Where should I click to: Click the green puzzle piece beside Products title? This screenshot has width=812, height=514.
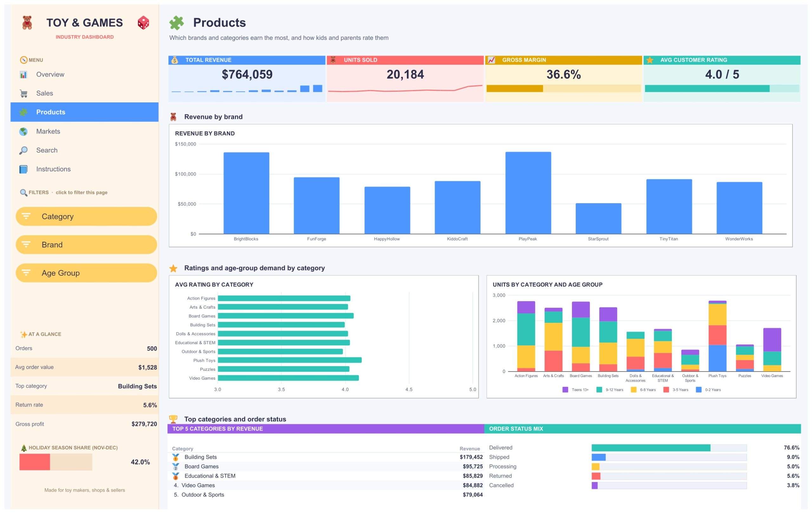tap(177, 23)
